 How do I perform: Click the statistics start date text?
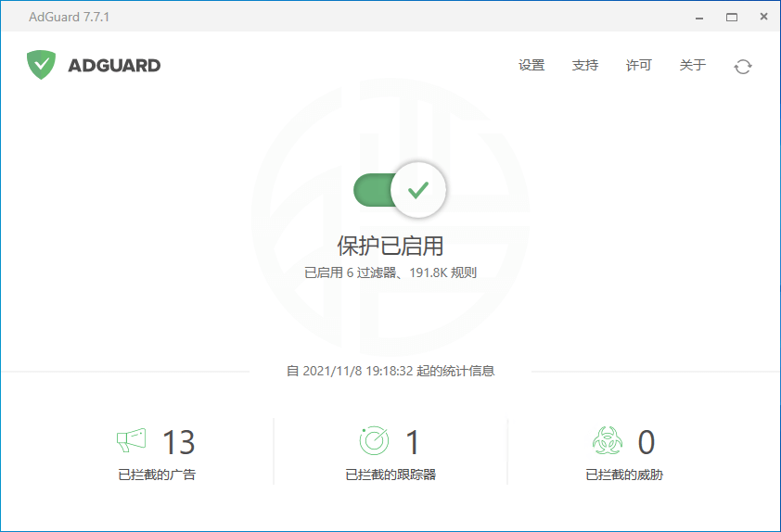[390, 371]
